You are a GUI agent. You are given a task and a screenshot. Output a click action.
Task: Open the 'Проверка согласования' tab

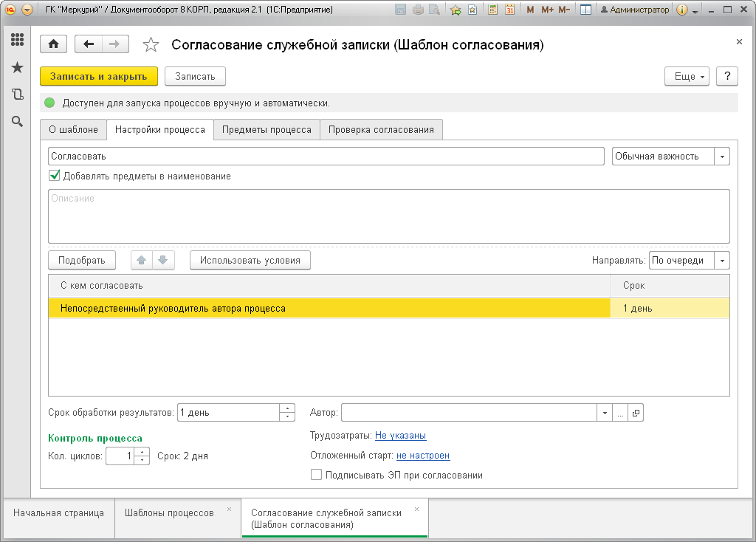click(381, 130)
